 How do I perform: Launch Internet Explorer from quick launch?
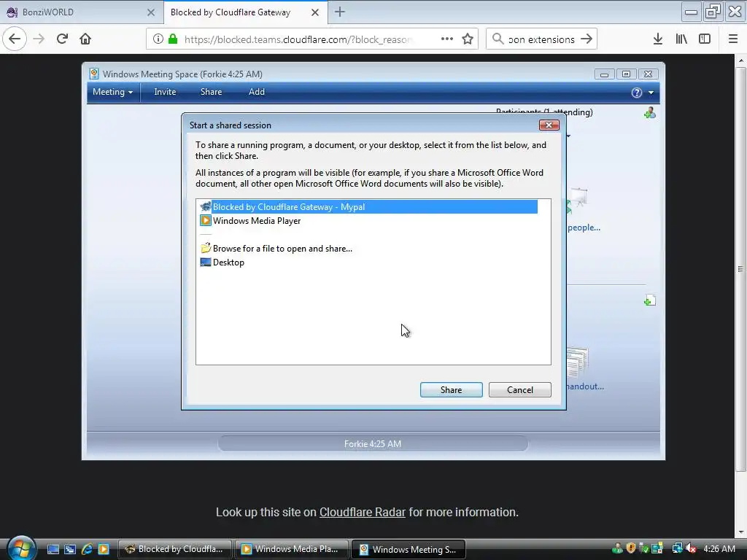87,549
